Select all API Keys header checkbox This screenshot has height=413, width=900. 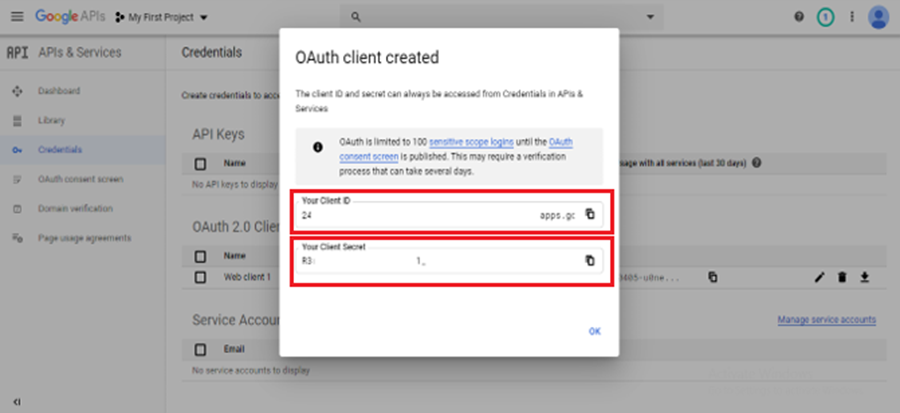200,163
